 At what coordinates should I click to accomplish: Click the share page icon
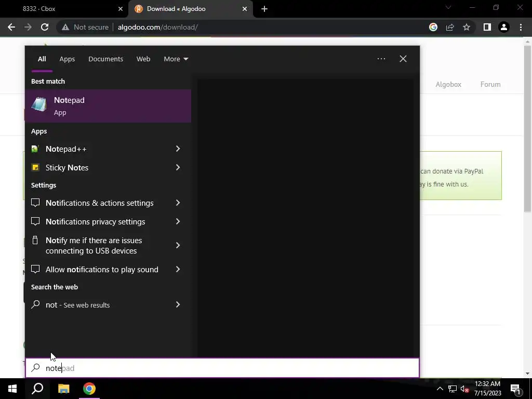coord(450,27)
